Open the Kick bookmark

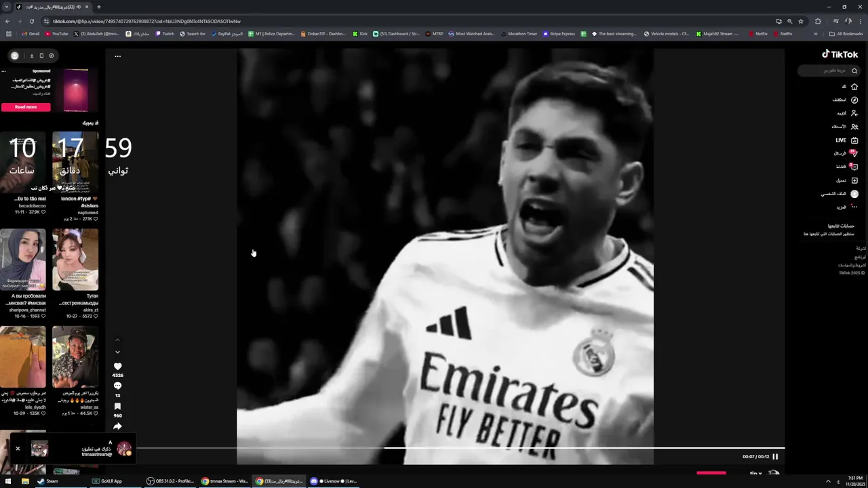click(x=360, y=34)
